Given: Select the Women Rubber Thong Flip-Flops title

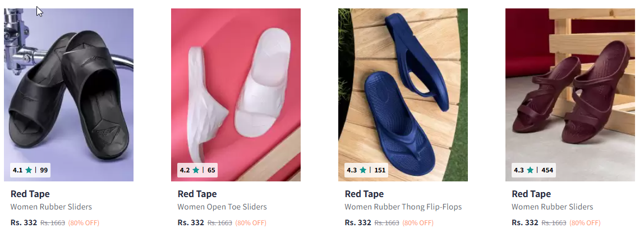Looking at the screenshot, I should pos(403,207).
